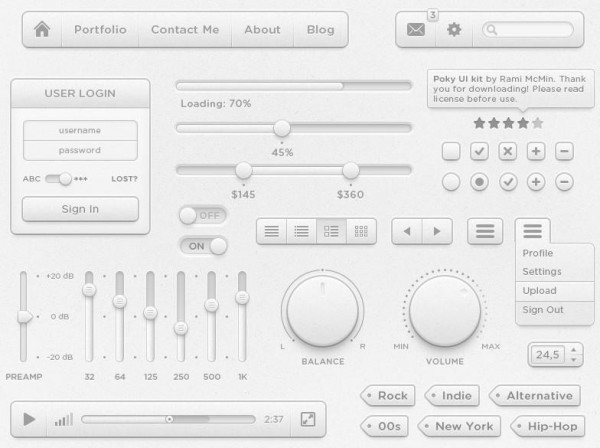The width and height of the screenshot is (600, 448).
Task: Open the Blog nav tab
Action: tap(321, 29)
